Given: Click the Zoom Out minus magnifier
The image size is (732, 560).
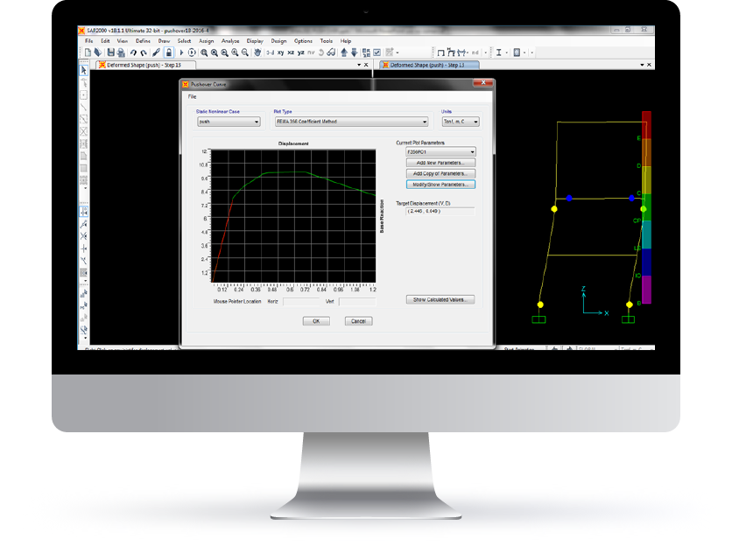Looking at the screenshot, I should tap(244, 52).
